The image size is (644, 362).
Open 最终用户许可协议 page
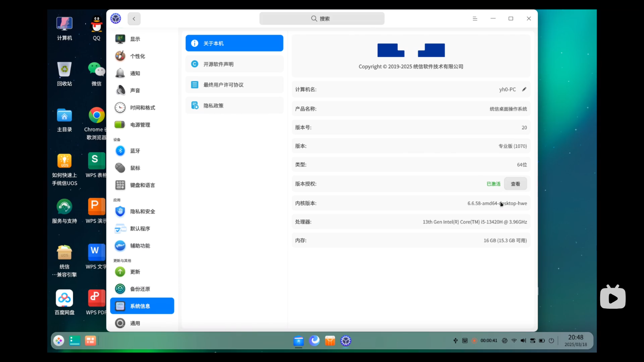[234, 85]
